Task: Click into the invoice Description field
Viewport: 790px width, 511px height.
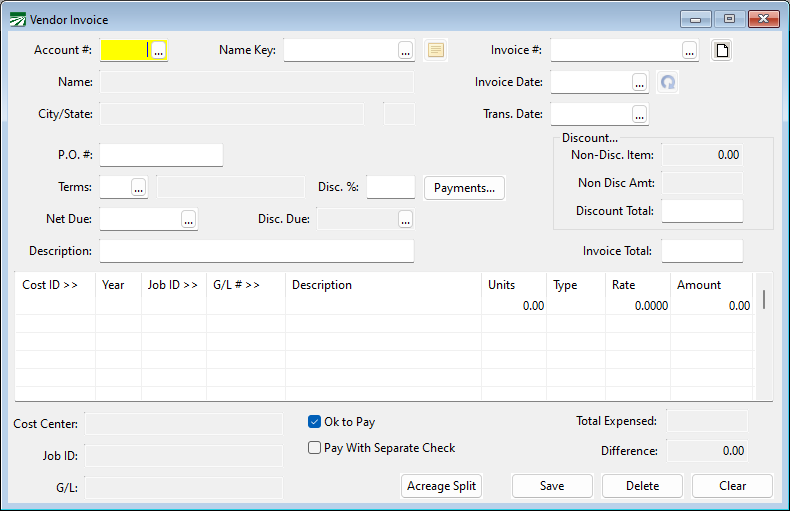Action: pos(257,251)
